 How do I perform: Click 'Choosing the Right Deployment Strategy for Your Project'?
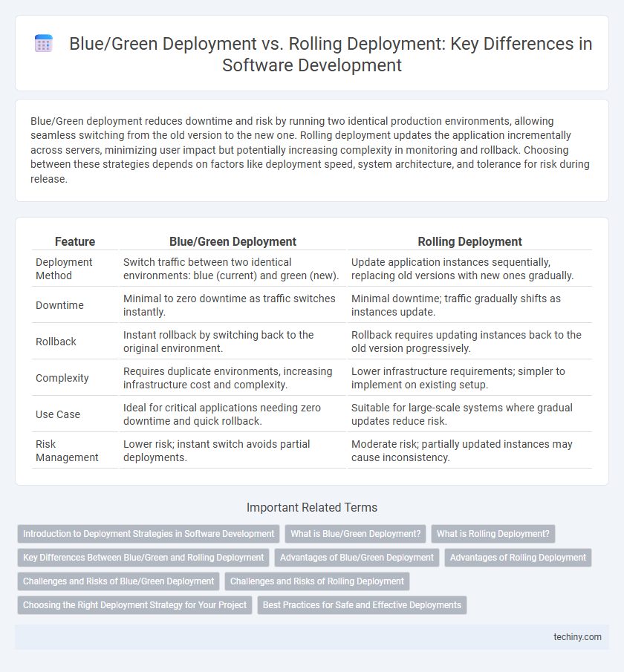pyautogui.click(x=134, y=605)
